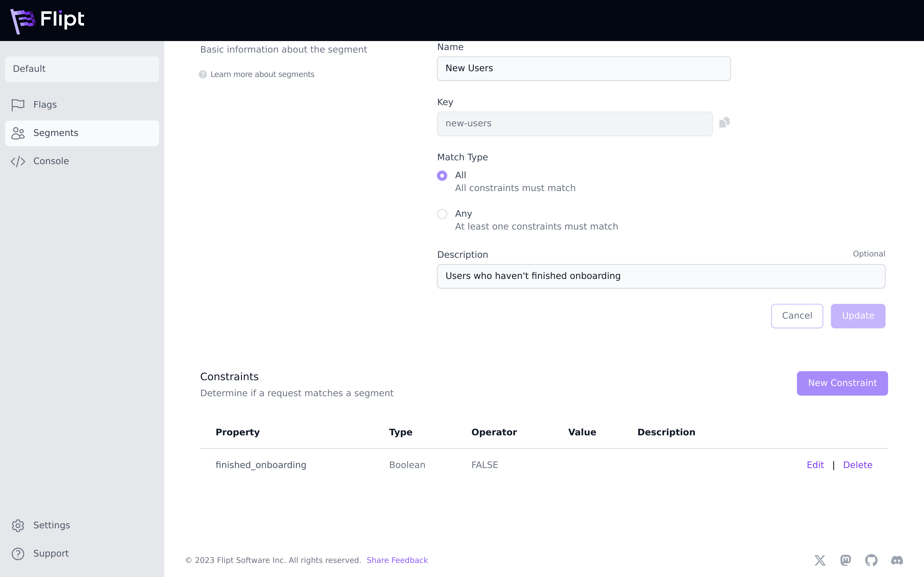Screen dimensions: 924x577
Task: Open X (Twitter) footer icon
Action: tap(820, 560)
